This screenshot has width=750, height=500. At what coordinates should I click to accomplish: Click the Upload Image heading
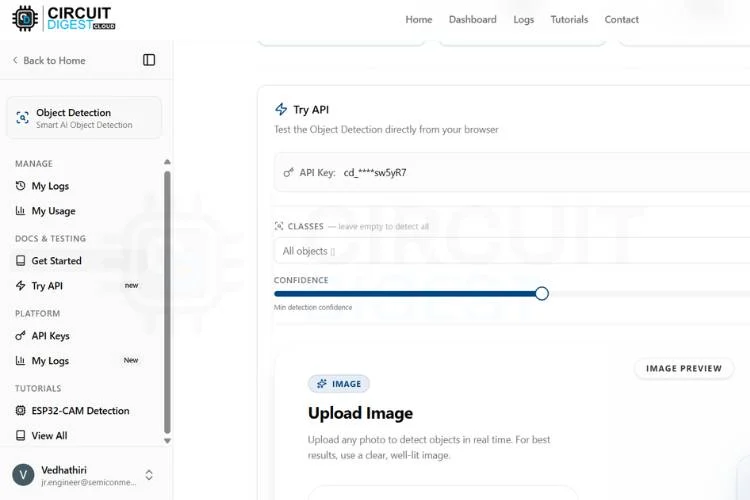pos(360,413)
